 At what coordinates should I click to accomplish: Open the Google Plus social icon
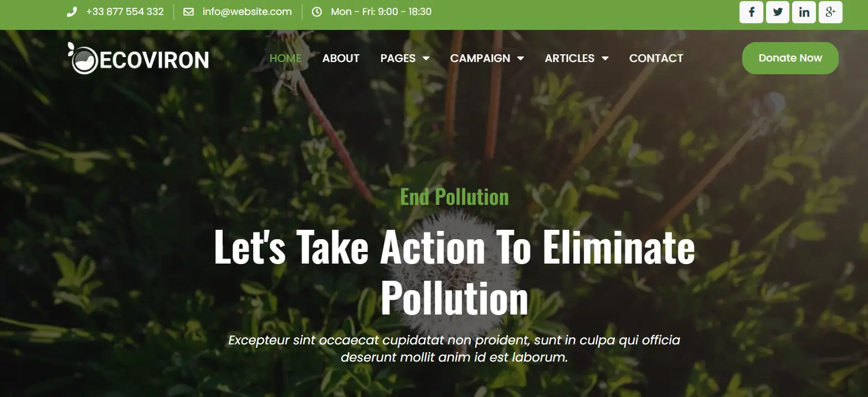[830, 12]
